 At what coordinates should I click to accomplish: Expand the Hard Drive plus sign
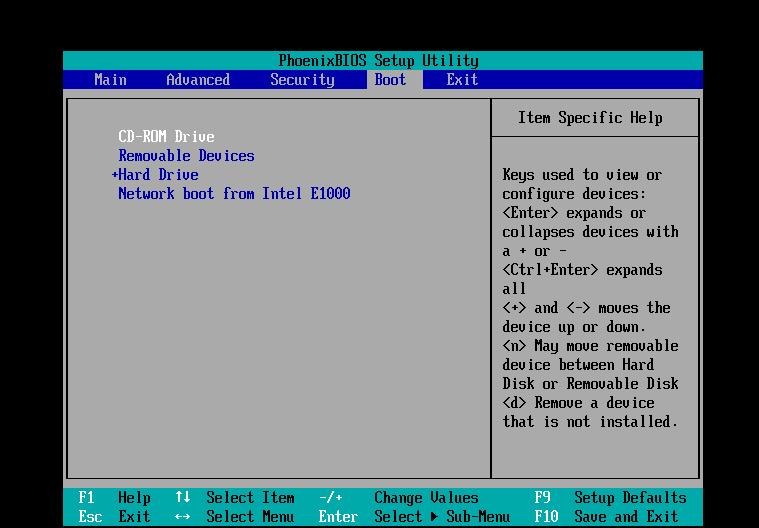coord(115,175)
